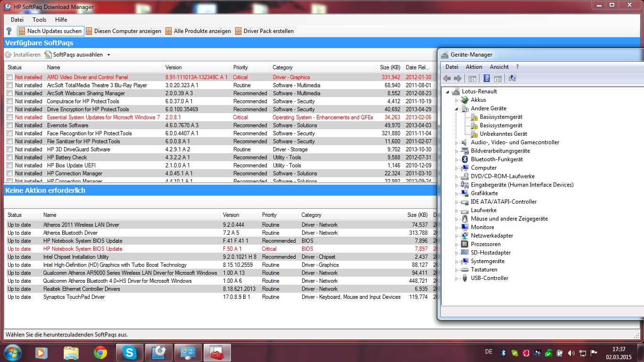
Task: Click the back arrow in Geräte-Manager toolbar
Action: (447, 78)
